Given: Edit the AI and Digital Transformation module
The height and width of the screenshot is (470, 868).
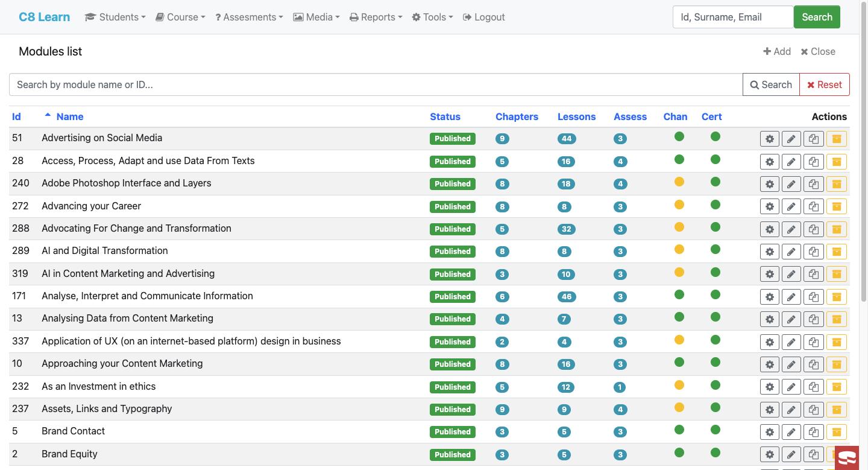Looking at the screenshot, I should click(x=791, y=252).
